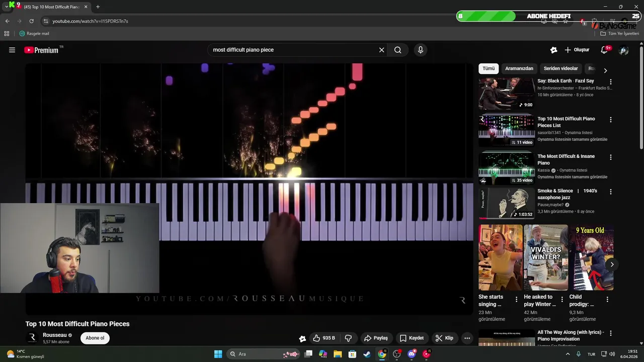Open options for Smoke & Silence video
Screen dimensions: 644x362
(x=611, y=192)
